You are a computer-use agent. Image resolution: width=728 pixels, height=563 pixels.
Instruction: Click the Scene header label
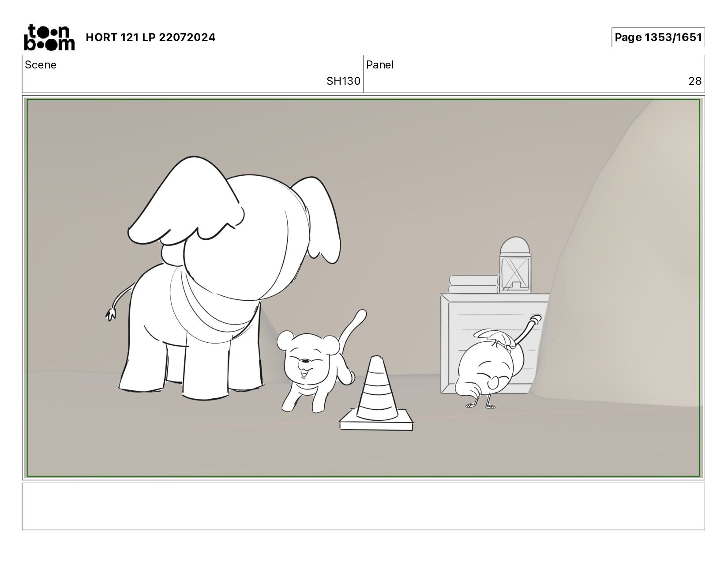pos(41,65)
